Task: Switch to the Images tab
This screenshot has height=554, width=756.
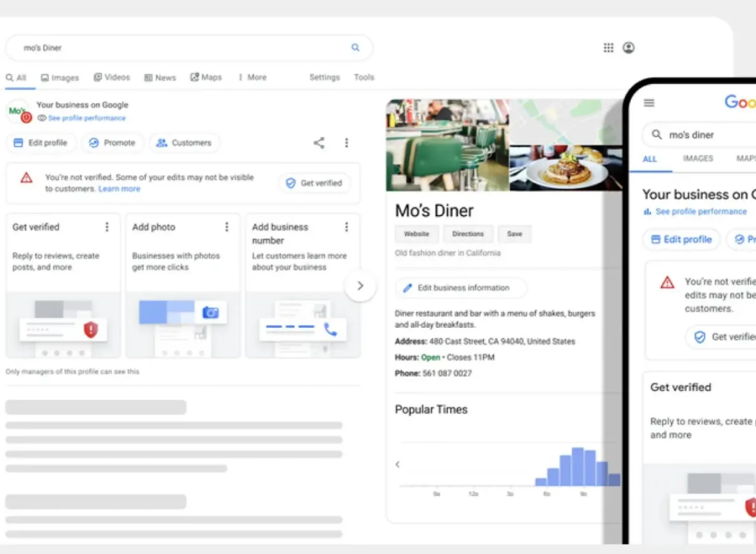Action: point(60,77)
